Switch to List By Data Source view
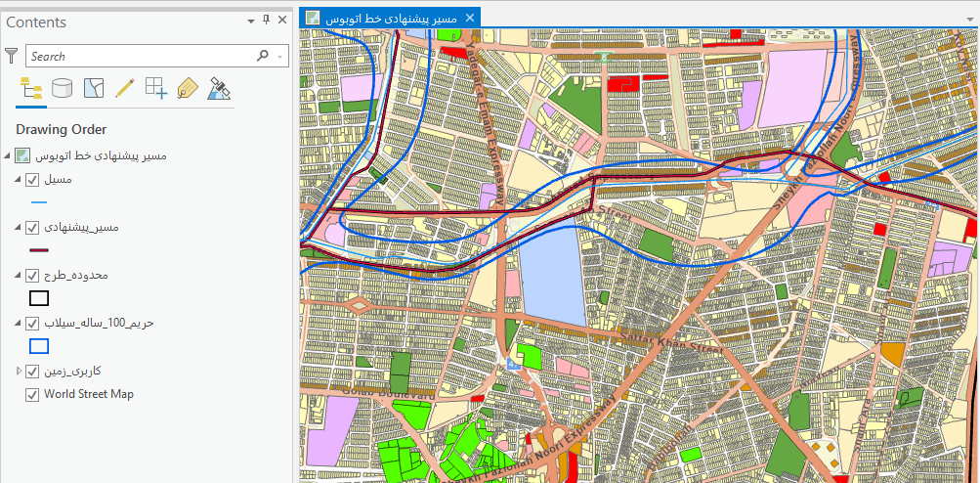Screen dimensions: 980x483 62,89
